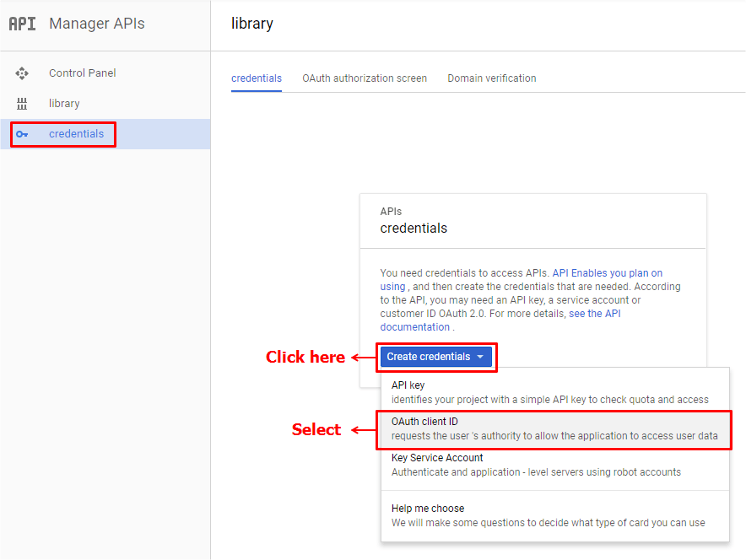746x560 pixels.
Task: Click the library sidebar icon
Action: pyautogui.click(x=22, y=104)
